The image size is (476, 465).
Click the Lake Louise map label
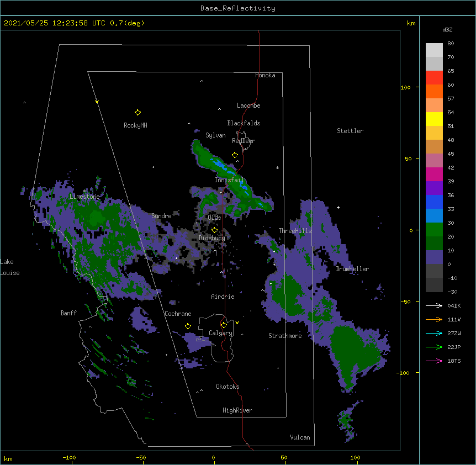(x=10, y=267)
